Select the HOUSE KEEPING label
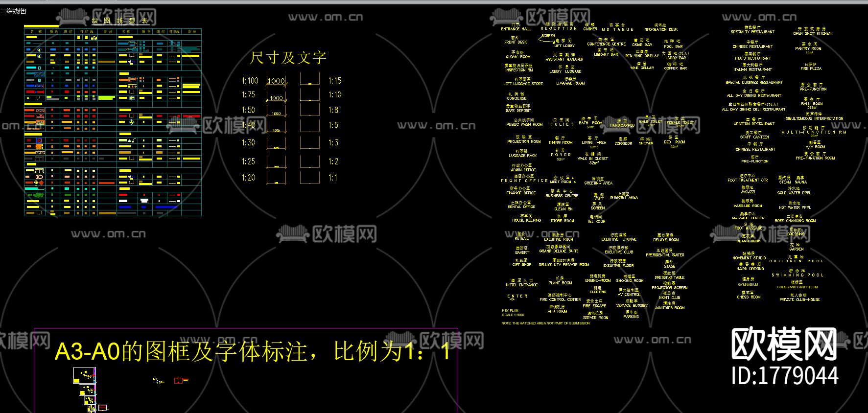868x413 pixels. (527, 220)
